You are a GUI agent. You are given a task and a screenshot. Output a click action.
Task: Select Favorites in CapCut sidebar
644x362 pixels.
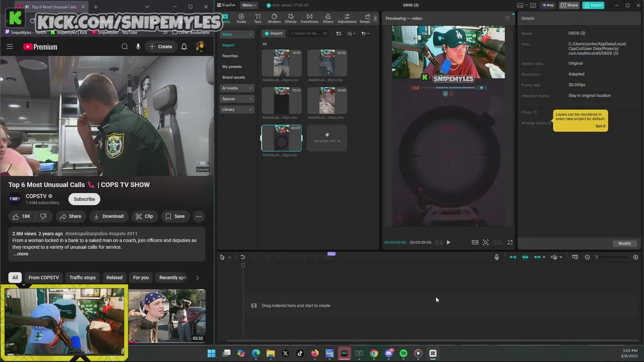pos(230,56)
